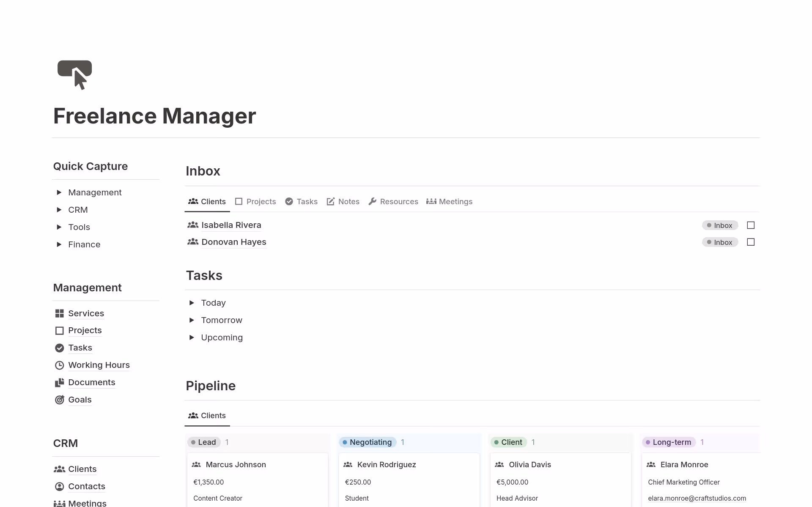Click the Contacts person icon
This screenshot has height=507, width=812.
point(59,486)
